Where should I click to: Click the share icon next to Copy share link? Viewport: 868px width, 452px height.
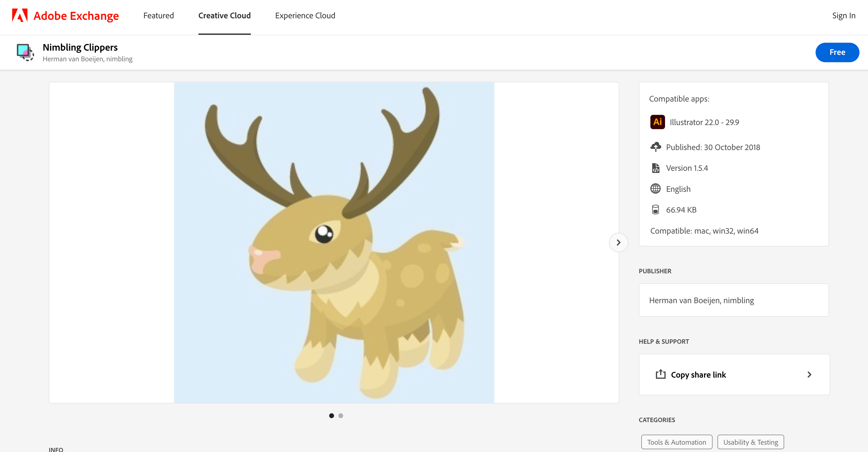click(661, 375)
